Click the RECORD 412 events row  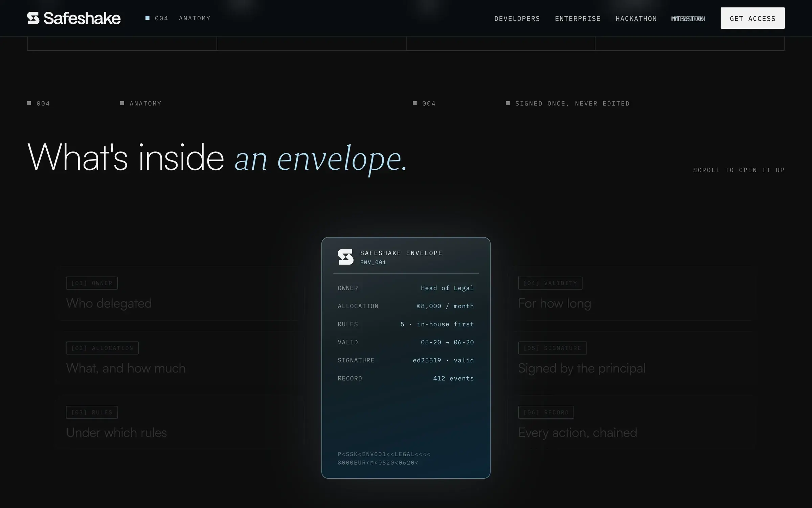(406, 378)
